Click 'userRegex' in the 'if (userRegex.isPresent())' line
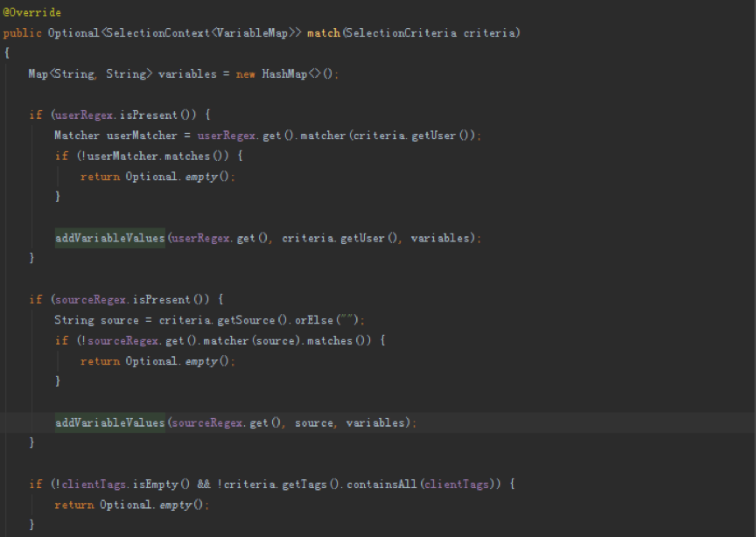This screenshot has height=537, width=756. [84, 115]
